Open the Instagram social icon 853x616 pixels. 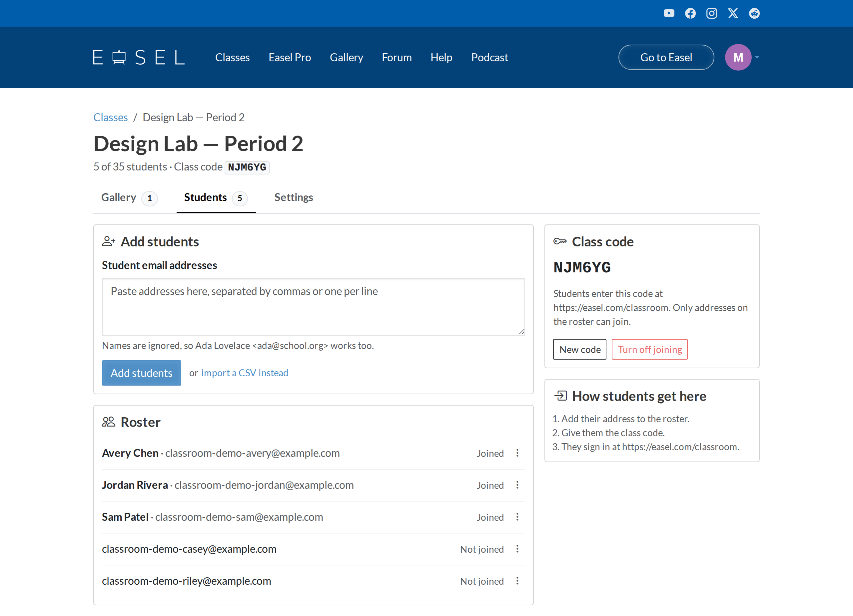coord(712,14)
